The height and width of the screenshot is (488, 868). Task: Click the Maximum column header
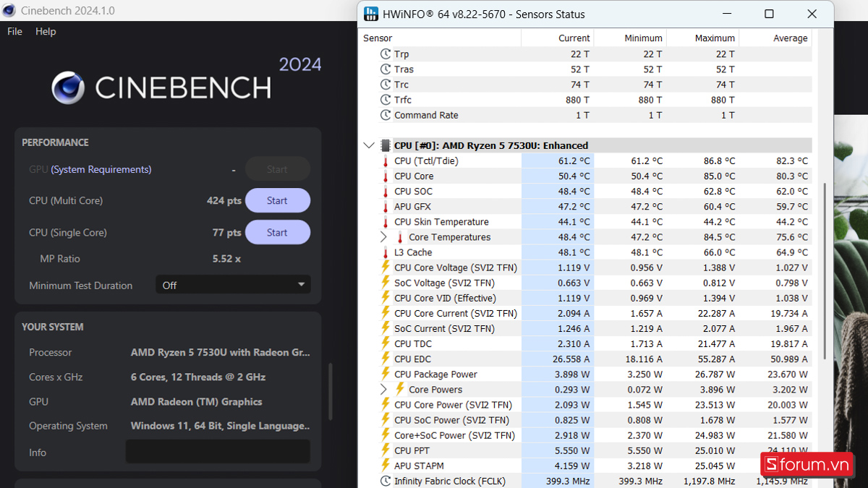pyautogui.click(x=715, y=38)
